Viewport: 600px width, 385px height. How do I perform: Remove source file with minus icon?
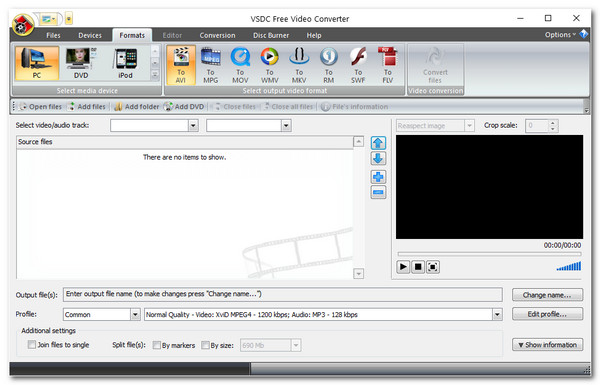[x=378, y=192]
